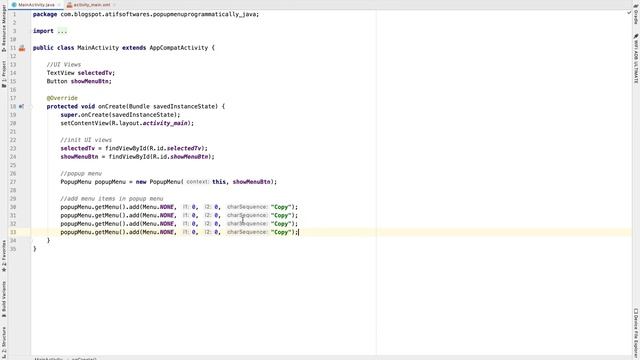Click Menu.NONE on line 30
The image size is (640, 360).
(158, 207)
